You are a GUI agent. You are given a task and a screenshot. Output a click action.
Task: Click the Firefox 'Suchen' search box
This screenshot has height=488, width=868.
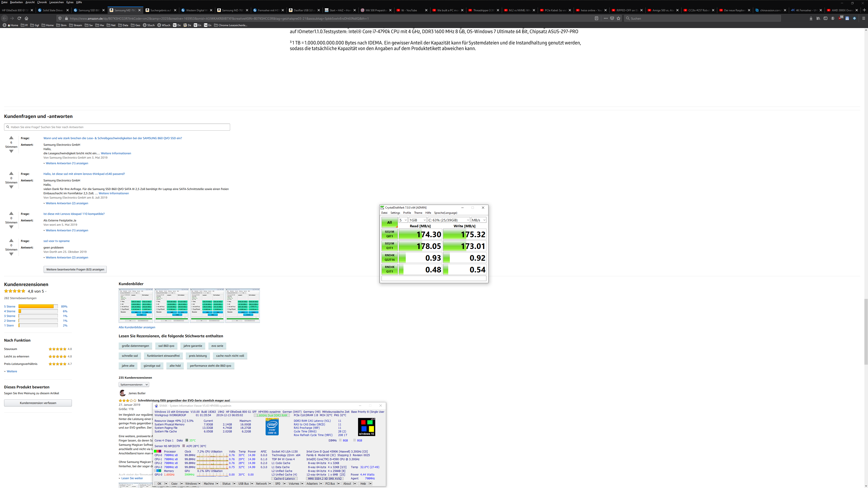[702, 18]
